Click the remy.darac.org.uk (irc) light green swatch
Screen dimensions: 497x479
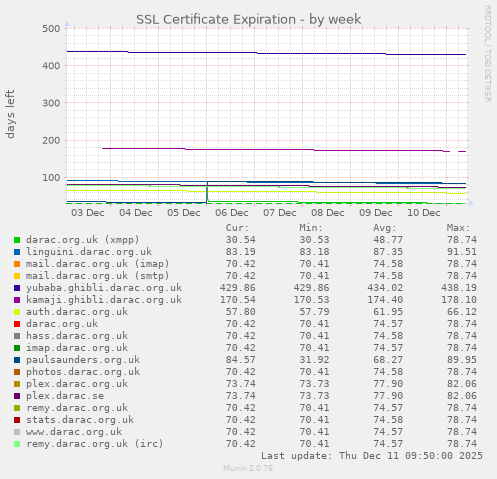click(17, 444)
